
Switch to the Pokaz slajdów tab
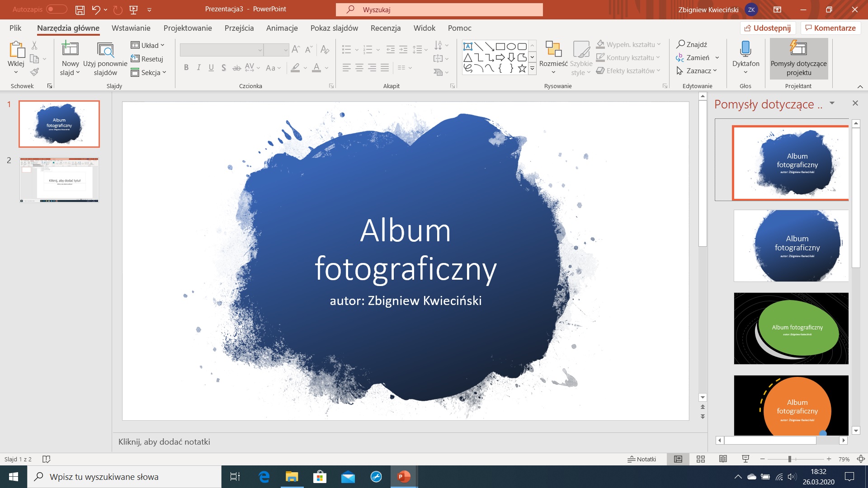(x=334, y=28)
